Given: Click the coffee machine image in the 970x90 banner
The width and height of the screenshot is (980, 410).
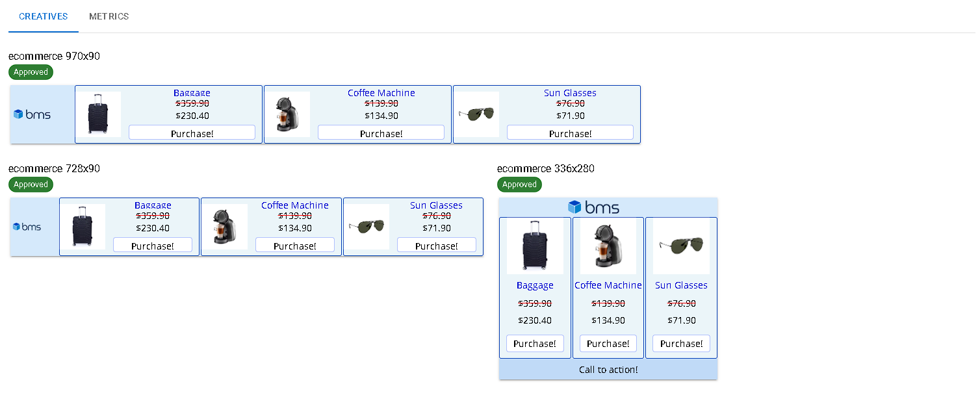Looking at the screenshot, I should pos(287,114).
